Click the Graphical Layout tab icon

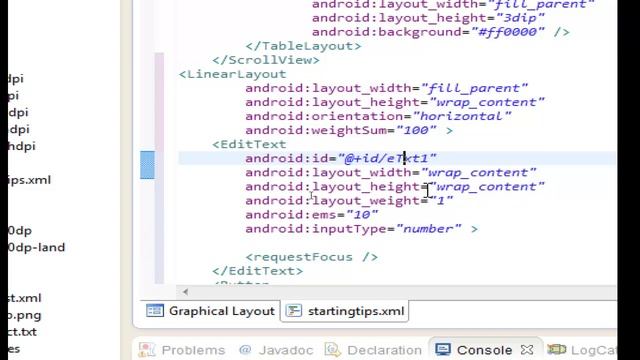click(155, 311)
